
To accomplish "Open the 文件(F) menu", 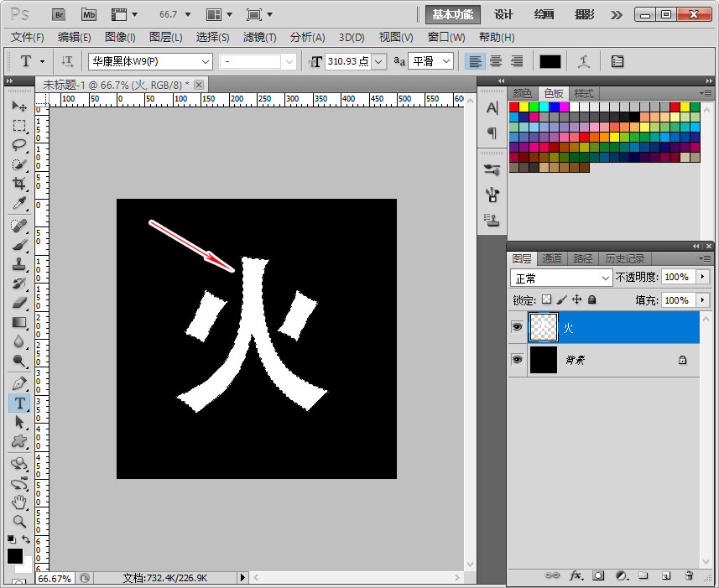I will click(28, 37).
